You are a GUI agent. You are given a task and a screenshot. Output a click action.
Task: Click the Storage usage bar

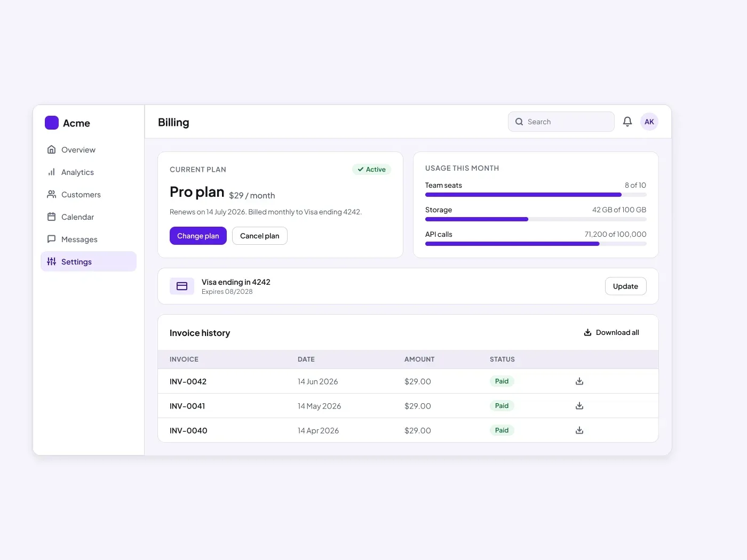(536, 219)
